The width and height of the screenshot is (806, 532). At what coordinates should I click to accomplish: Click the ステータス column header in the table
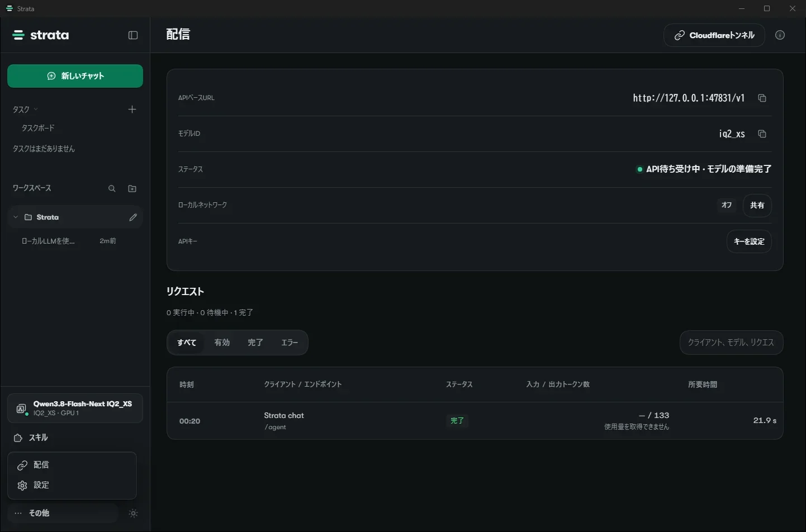coord(459,384)
